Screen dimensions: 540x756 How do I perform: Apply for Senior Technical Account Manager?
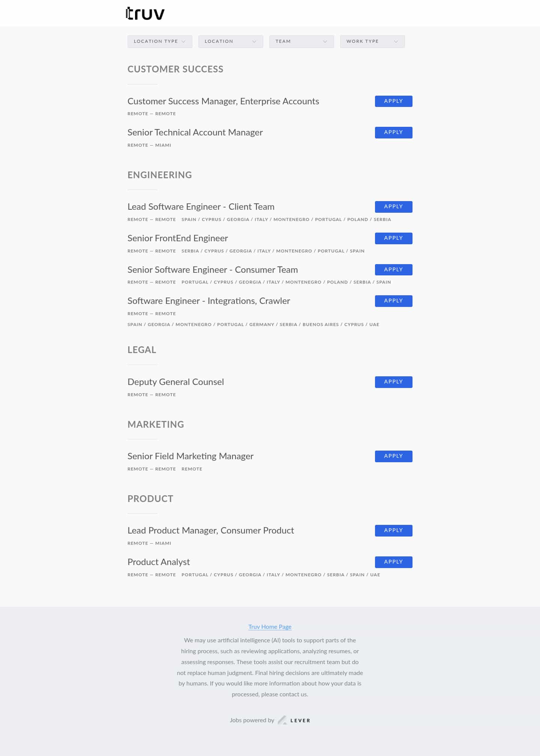pyautogui.click(x=393, y=132)
